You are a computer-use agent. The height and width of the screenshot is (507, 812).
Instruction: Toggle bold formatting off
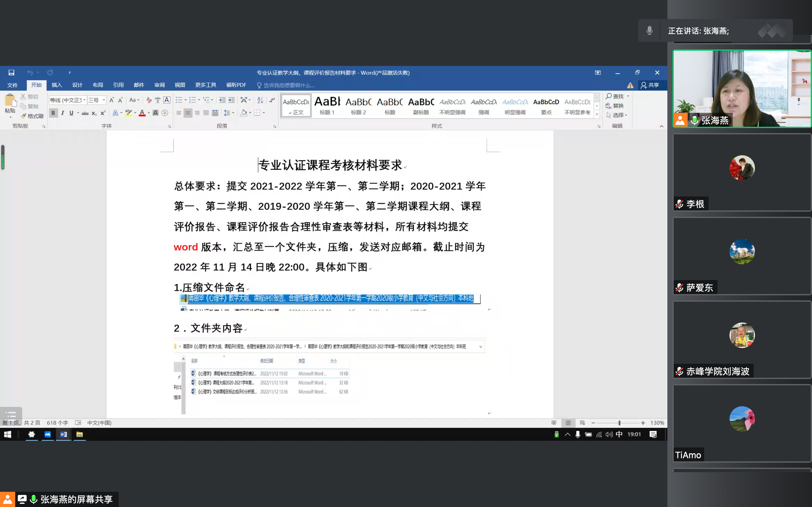(x=53, y=113)
